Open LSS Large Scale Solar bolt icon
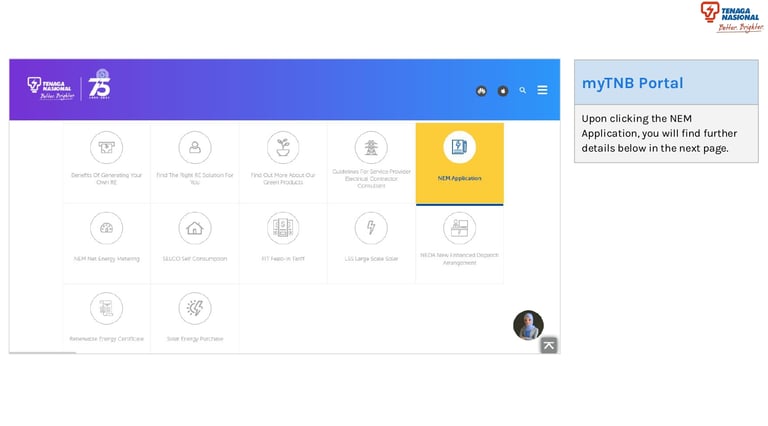This screenshot has height=426, width=768. [x=371, y=228]
